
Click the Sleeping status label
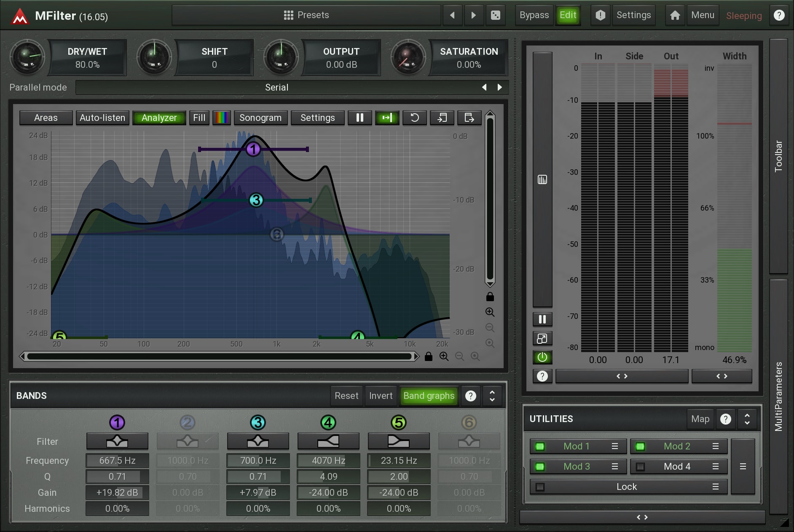(744, 16)
